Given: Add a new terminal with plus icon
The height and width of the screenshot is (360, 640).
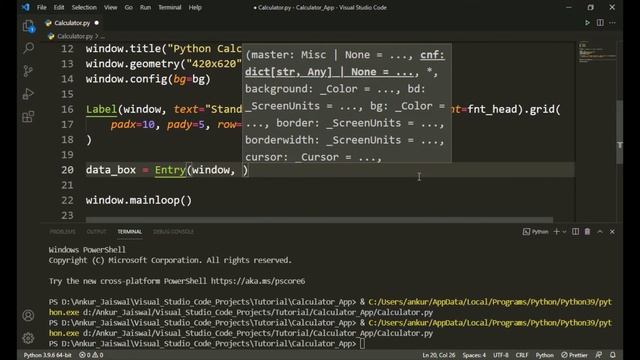Looking at the screenshot, I should (x=556, y=231).
